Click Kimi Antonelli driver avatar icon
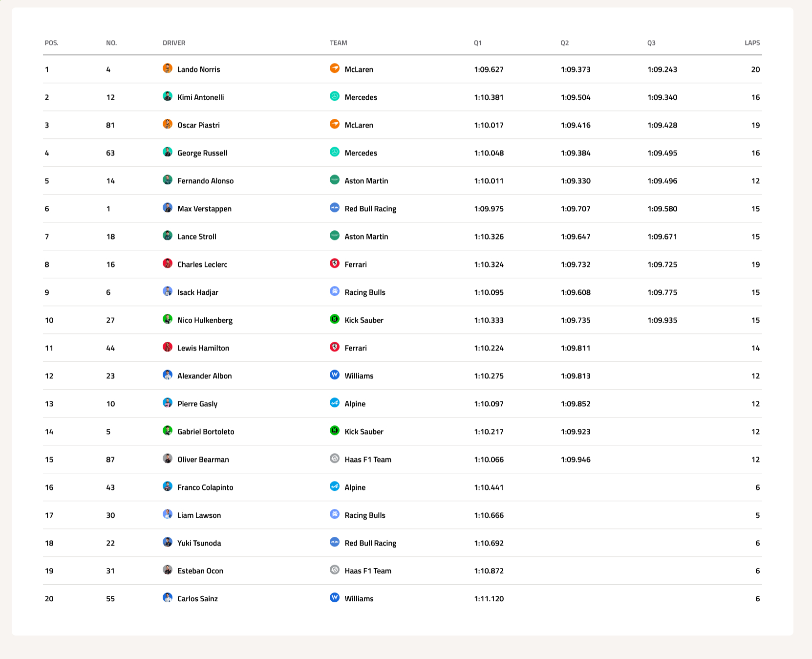Viewport: 812px width, 659px height. coord(168,96)
